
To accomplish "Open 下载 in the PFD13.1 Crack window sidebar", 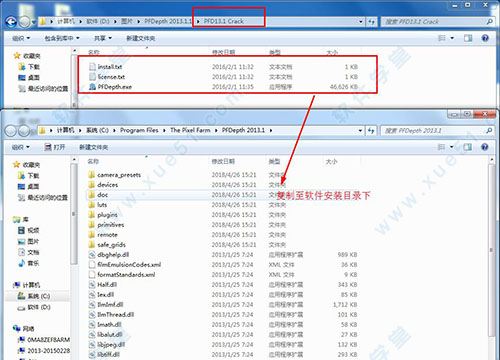I will pos(29,67).
